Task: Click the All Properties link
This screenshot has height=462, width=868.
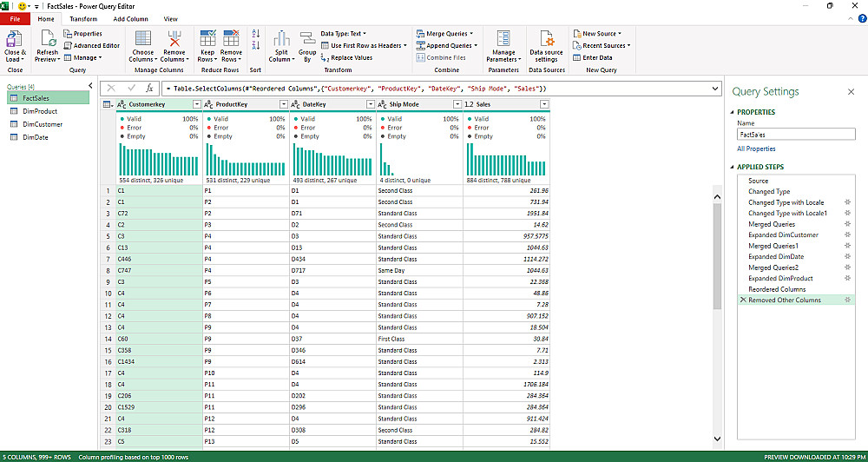Action: click(756, 149)
